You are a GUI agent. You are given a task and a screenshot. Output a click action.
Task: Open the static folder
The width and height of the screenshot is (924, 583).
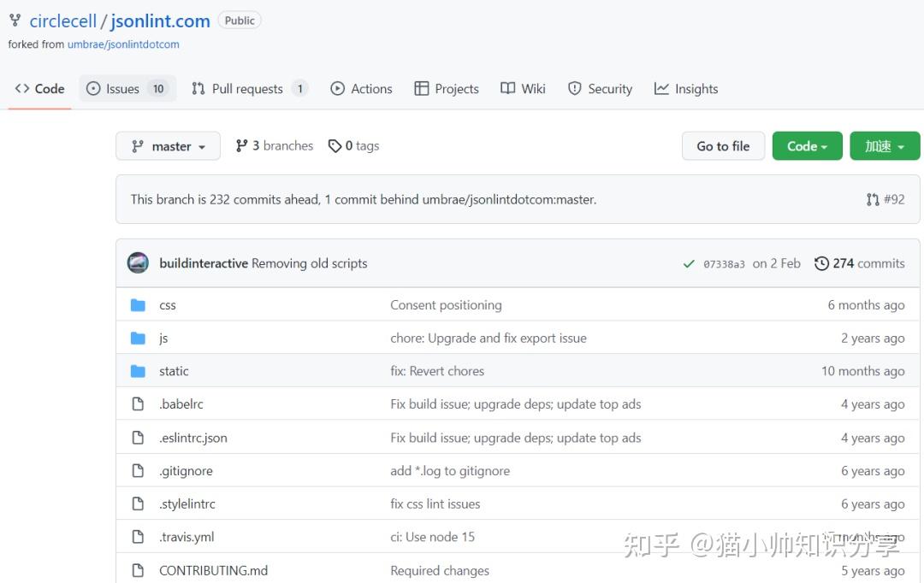coord(174,371)
